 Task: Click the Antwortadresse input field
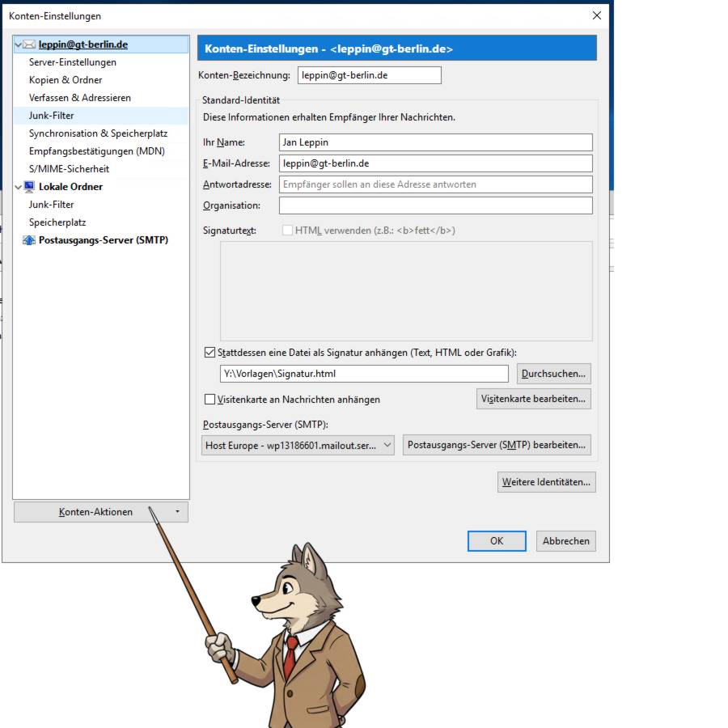(x=435, y=184)
